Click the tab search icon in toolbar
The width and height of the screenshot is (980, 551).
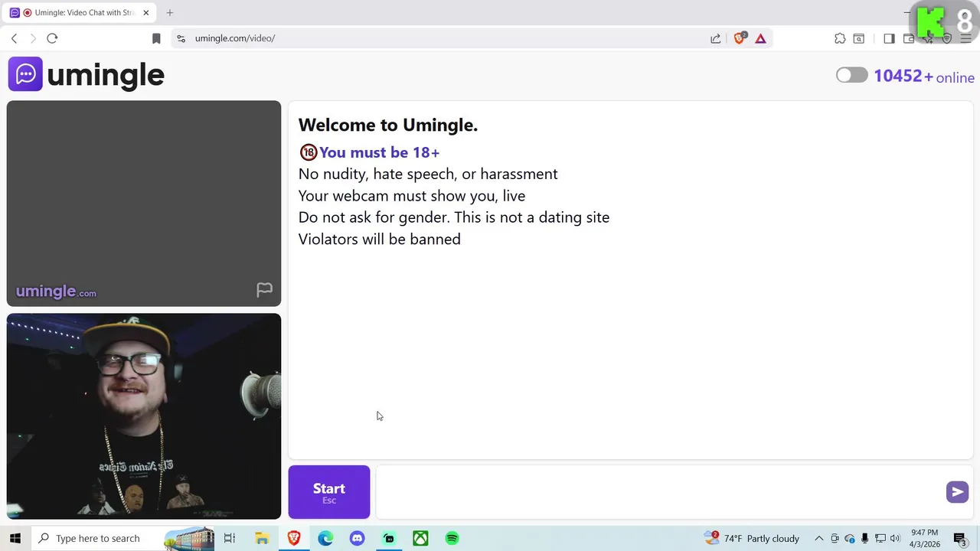point(859,38)
